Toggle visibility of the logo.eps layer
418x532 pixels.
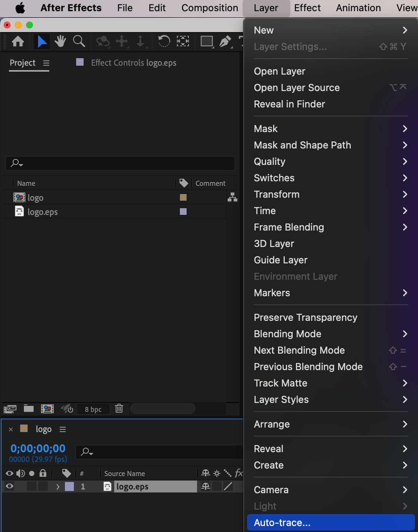click(x=9, y=486)
